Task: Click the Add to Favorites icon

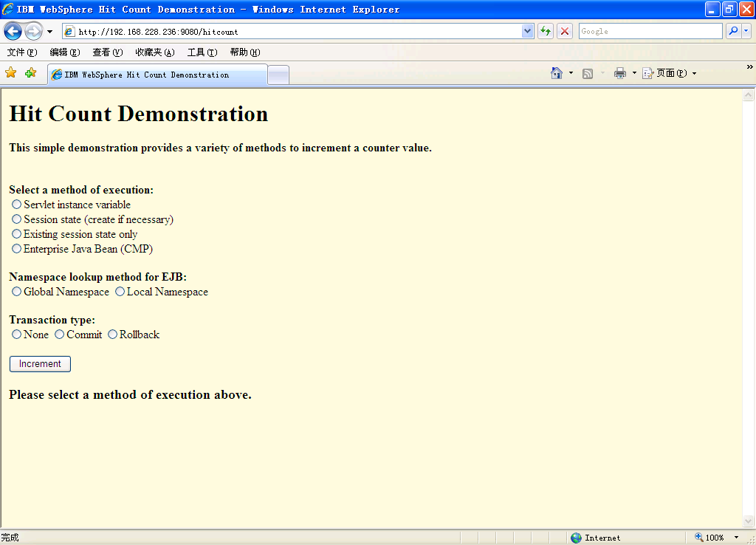Action: [30, 72]
